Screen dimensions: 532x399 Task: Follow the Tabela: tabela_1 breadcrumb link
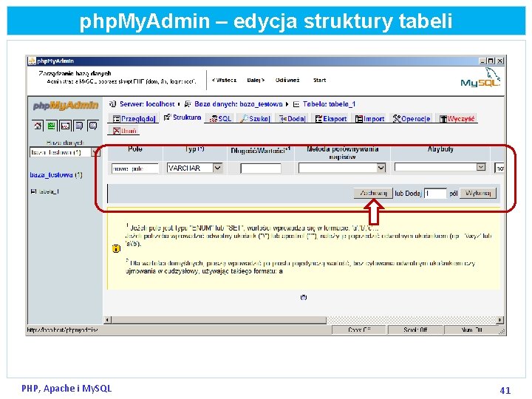[329, 104]
